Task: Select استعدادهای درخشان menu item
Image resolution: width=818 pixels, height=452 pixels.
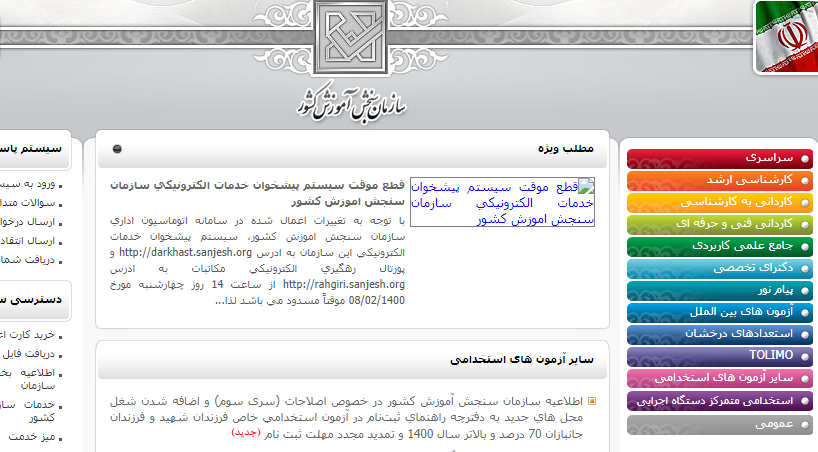Action: click(x=720, y=334)
